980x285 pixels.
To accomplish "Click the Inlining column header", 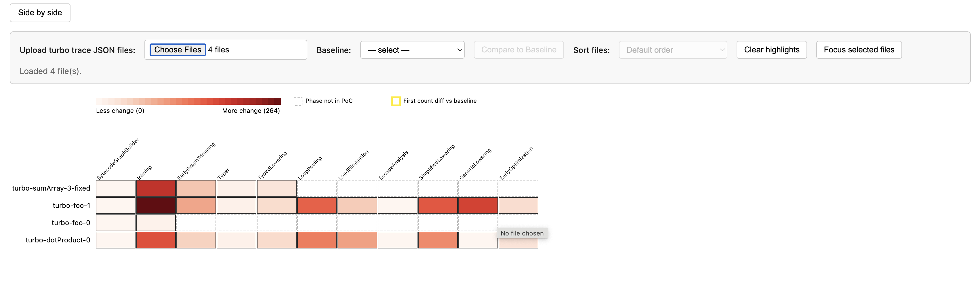I will 144,172.
